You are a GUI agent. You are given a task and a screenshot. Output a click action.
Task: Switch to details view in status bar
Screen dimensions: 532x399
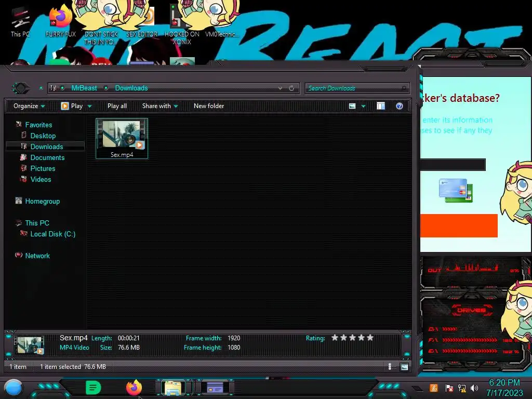click(x=390, y=366)
